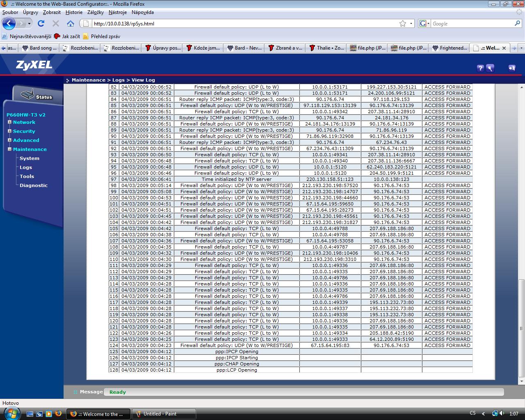Click the Firefox reload page icon
This screenshot has width=525, height=420.
point(41,23)
